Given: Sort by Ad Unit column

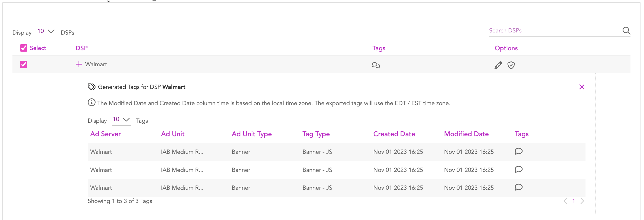Looking at the screenshot, I should coord(173,134).
